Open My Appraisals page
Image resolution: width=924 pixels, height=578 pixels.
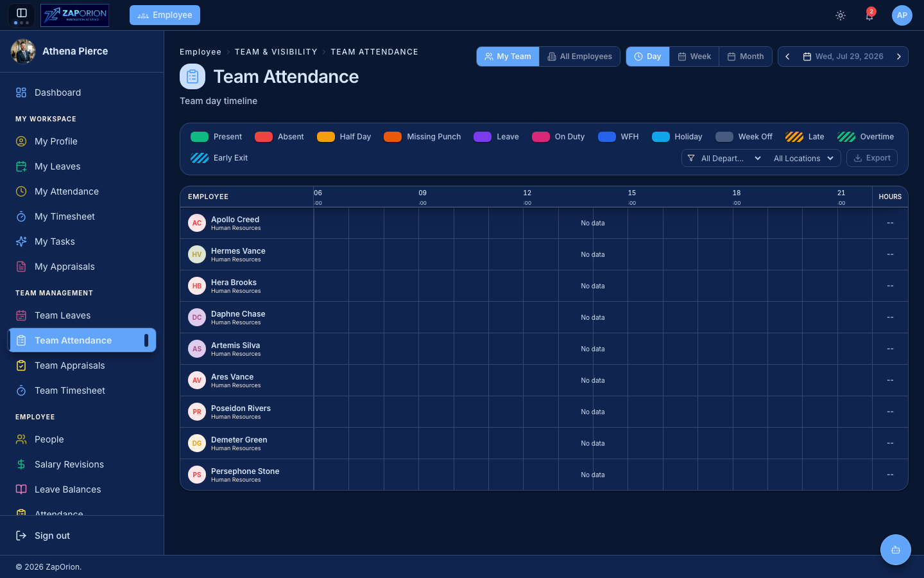coord(82,267)
